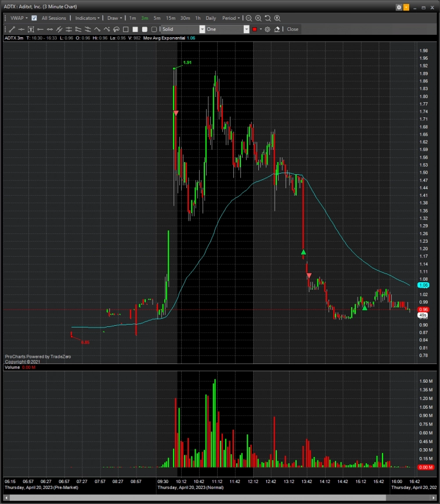Click the 09:30 time axis label
Image resolution: width=440 pixels, height=504 pixels.
coord(163,481)
